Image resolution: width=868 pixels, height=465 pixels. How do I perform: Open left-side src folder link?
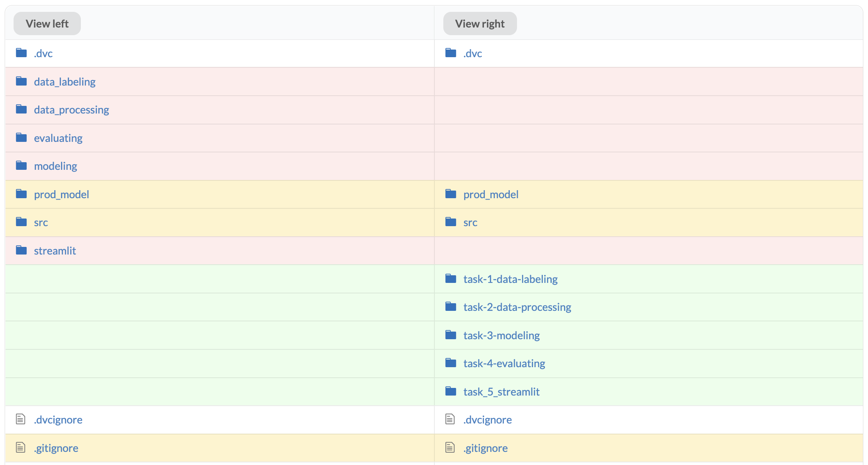[41, 222]
